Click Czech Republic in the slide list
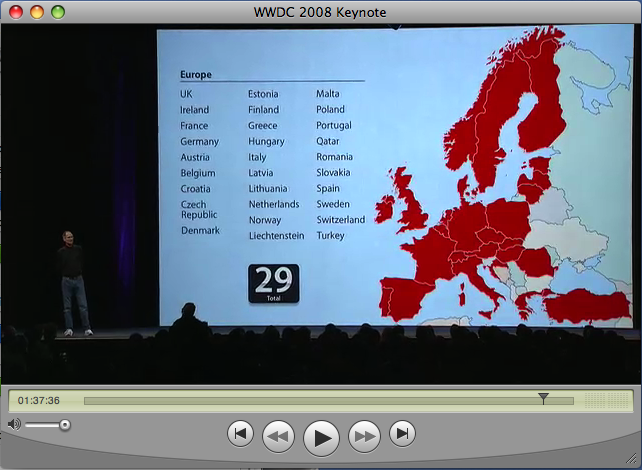 click(199, 210)
